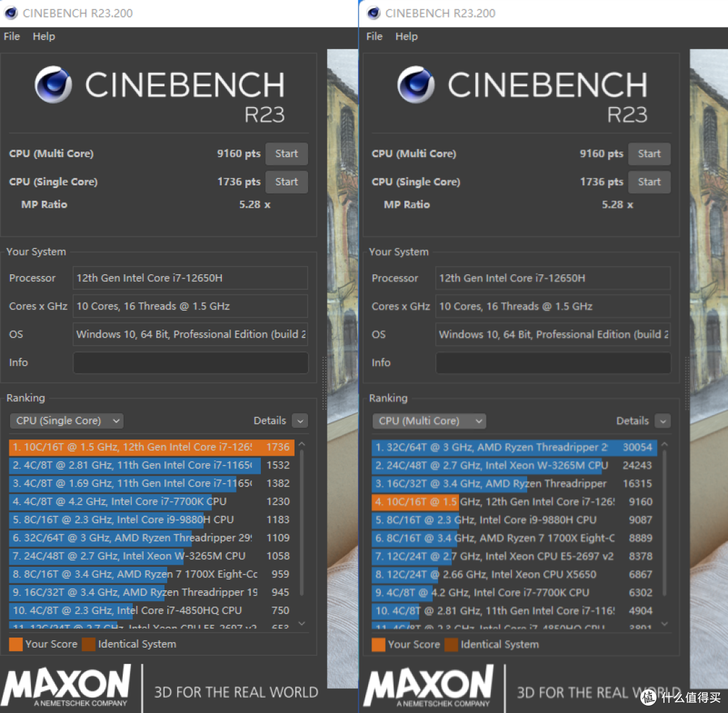The width and height of the screenshot is (728, 713).
Task: Click the OS field in left window
Action: [x=190, y=334]
